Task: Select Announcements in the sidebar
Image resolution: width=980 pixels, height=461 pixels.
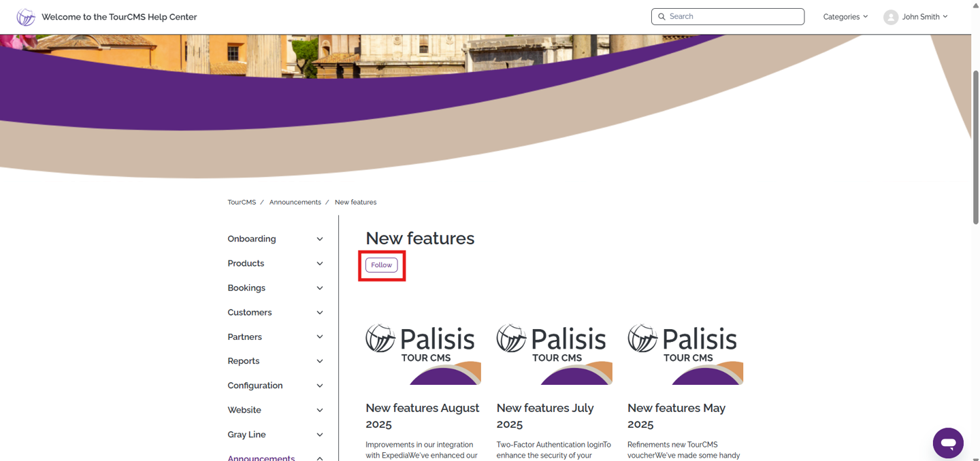Action: [x=261, y=458]
